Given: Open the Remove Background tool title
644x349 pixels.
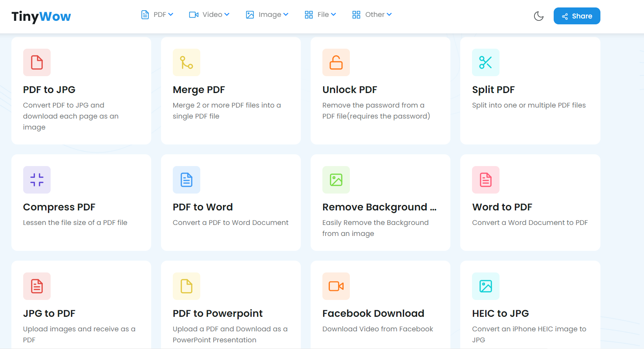Looking at the screenshot, I should [379, 207].
